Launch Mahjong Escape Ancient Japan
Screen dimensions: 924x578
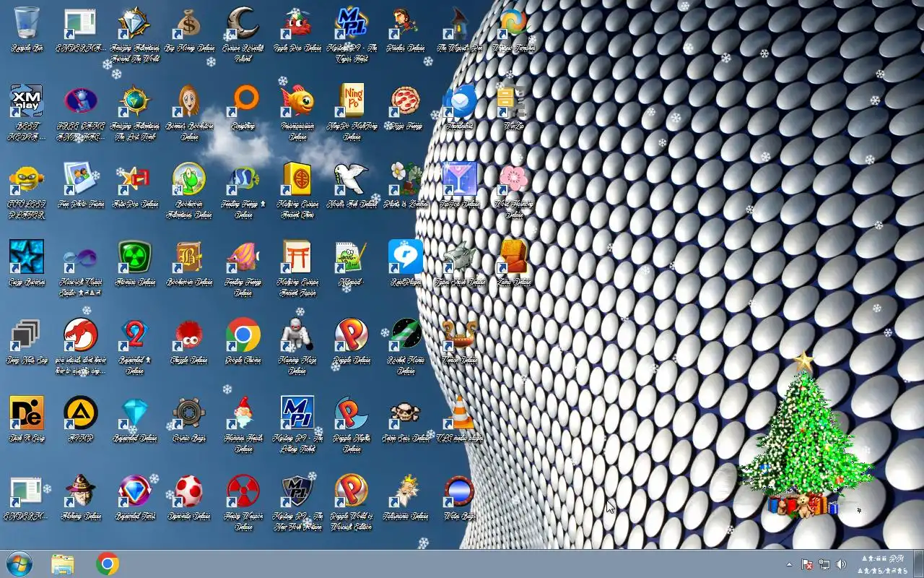coord(297,257)
